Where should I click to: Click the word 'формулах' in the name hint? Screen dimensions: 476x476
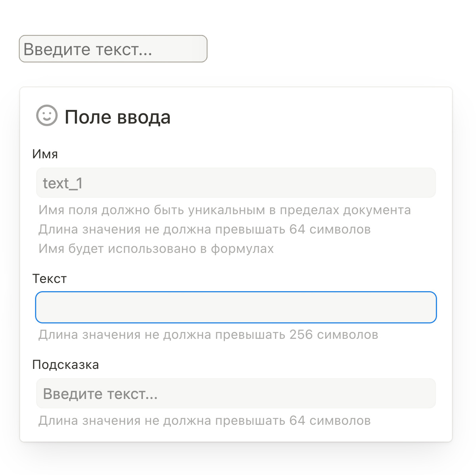click(x=242, y=249)
